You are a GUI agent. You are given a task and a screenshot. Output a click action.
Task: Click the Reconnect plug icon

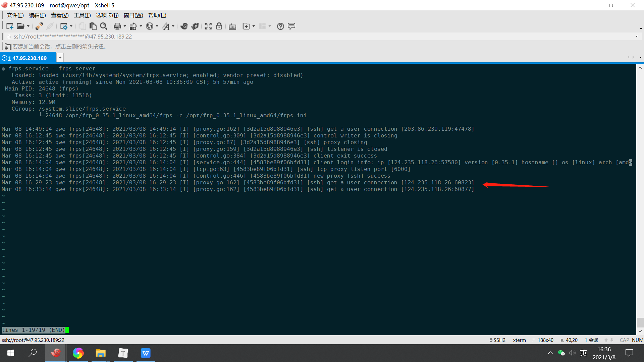coord(39,26)
